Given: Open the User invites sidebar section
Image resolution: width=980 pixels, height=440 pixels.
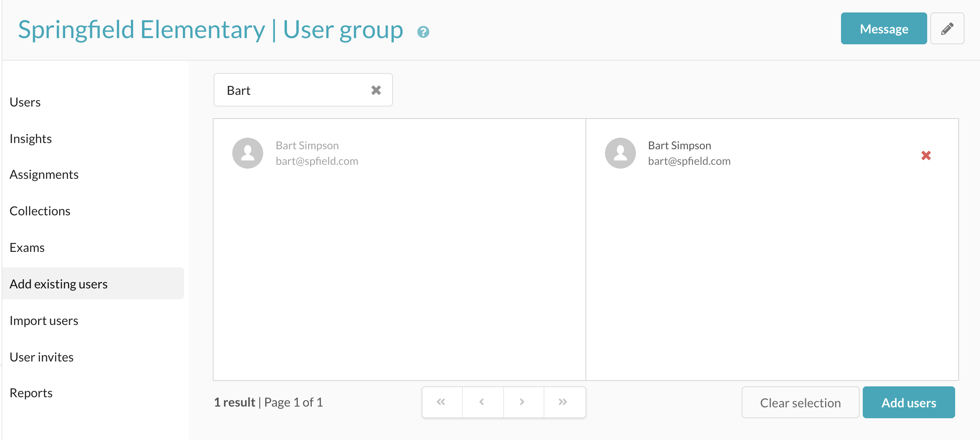Looking at the screenshot, I should tap(42, 357).
